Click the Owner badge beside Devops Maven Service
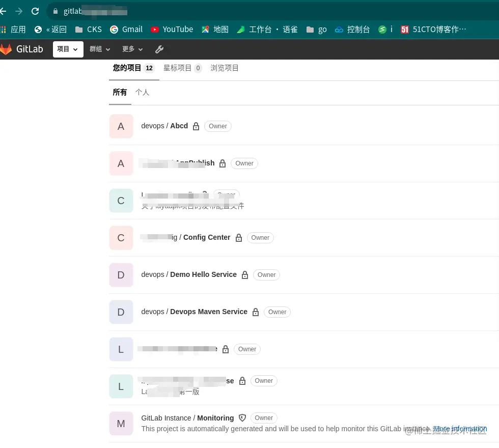499x448 pixels. coord(277,312)
